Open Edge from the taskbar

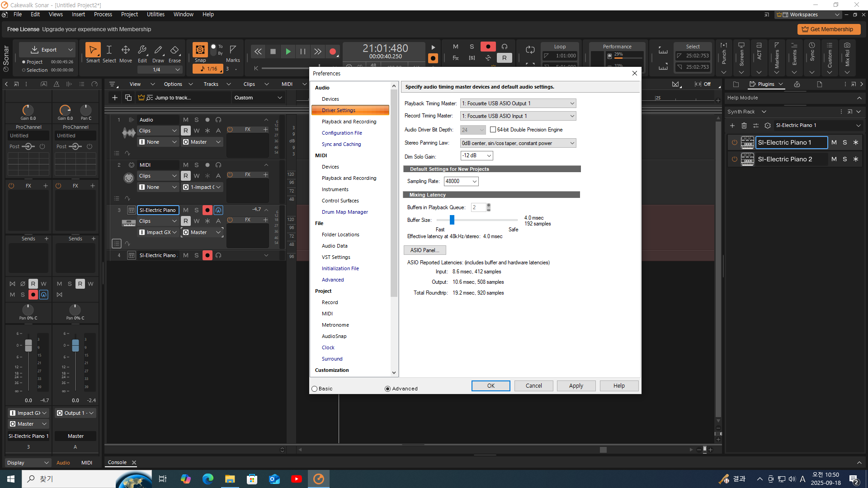(x=208, y=479)
